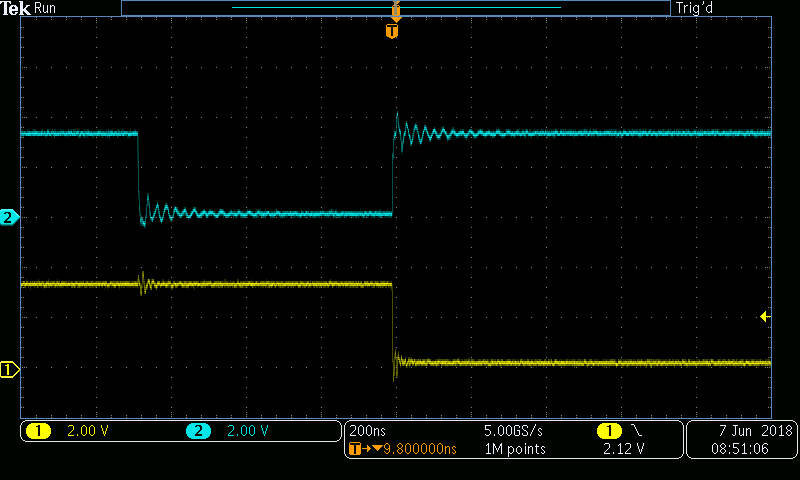
Task: Click the record view bar at top
Action: click(x=395, y=8)
